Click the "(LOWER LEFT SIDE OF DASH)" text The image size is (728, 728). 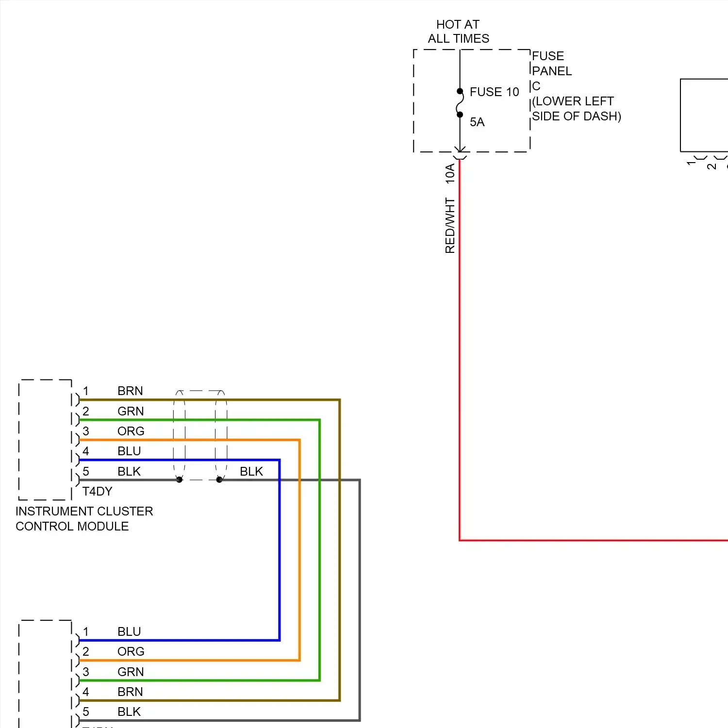[577, 109]
